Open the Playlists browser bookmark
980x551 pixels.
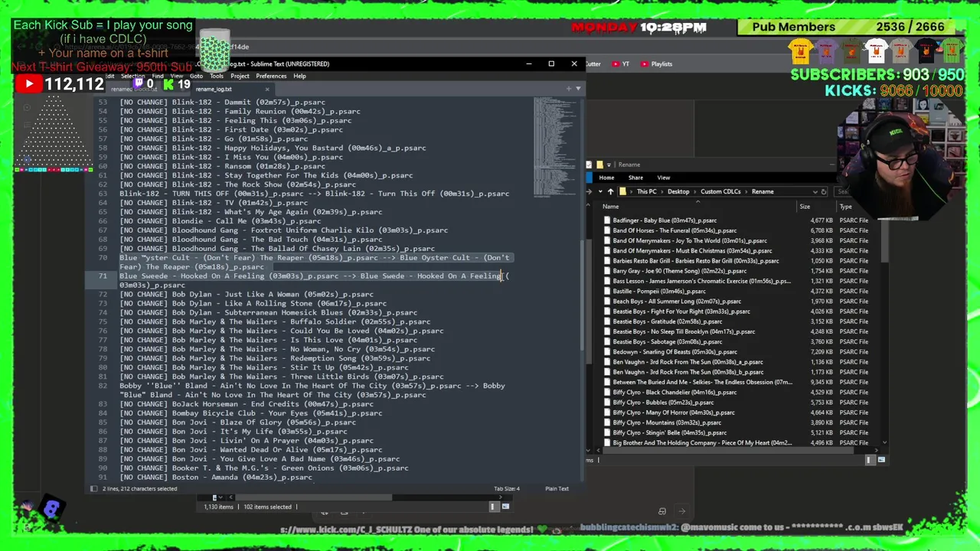pyautogui.click(x=656, y=64)
